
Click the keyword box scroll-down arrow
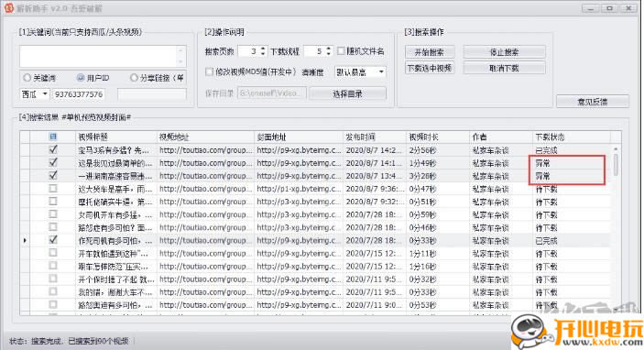(x=180, y=62)
